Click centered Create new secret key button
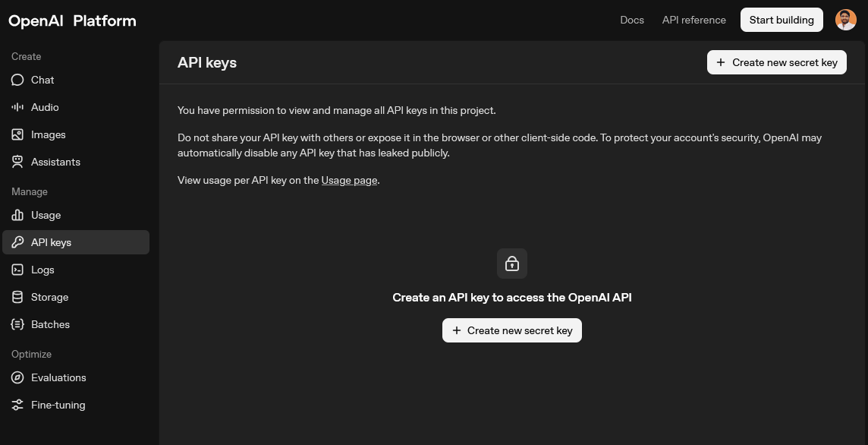The height and width of the screenshot is (445, 868). click(512, 330)
